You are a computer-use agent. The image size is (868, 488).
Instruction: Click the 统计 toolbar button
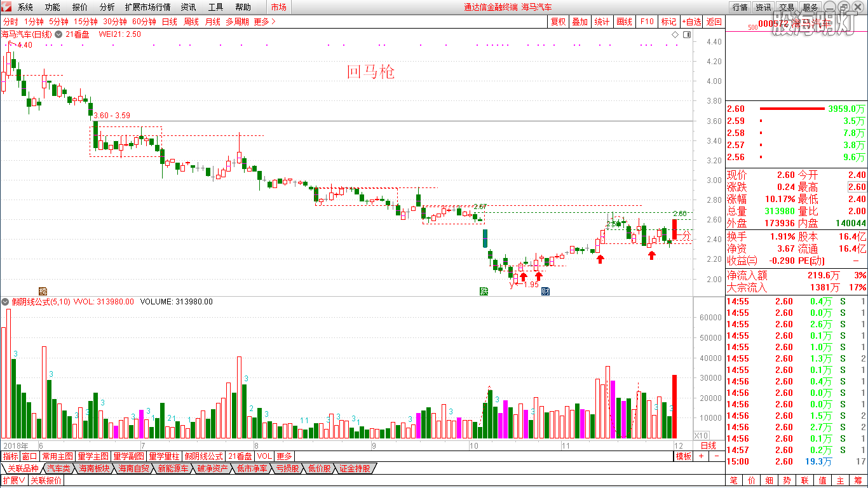tap(602, 22)
